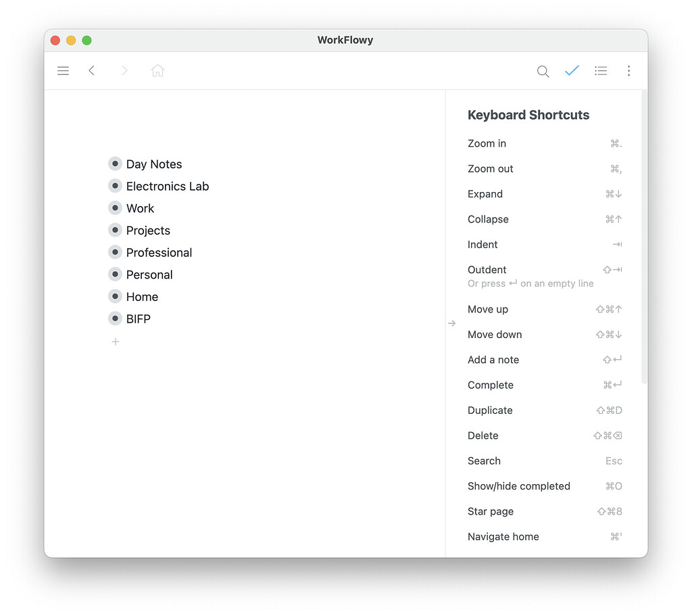Click the forward navigation arrow

click(x=124, y=70)
